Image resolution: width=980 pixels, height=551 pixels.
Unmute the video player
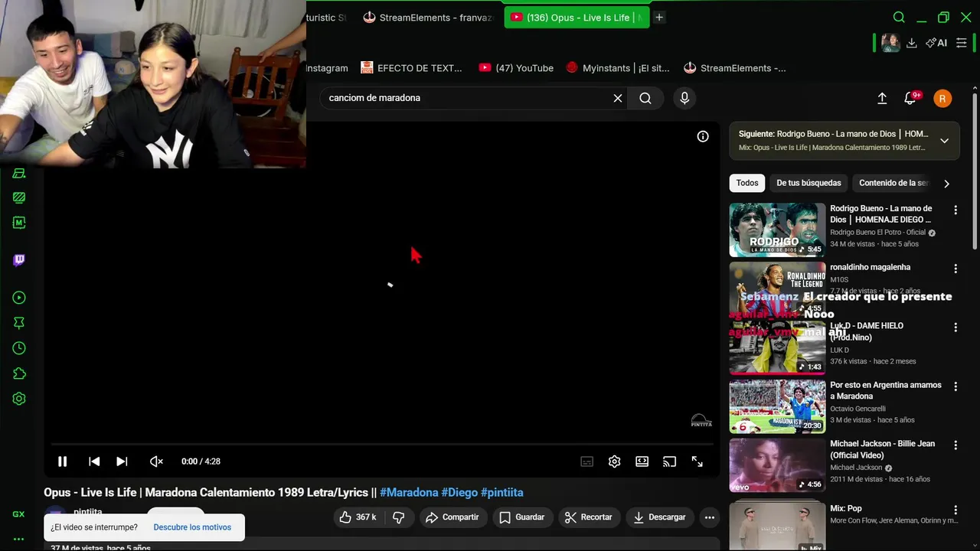tap(156, 461)
